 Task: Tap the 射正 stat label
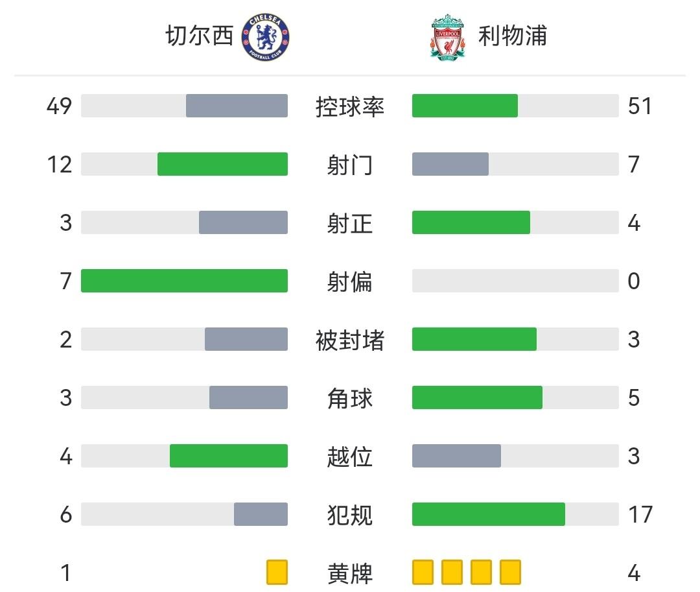pyautogui.click(x=350, y=223)
